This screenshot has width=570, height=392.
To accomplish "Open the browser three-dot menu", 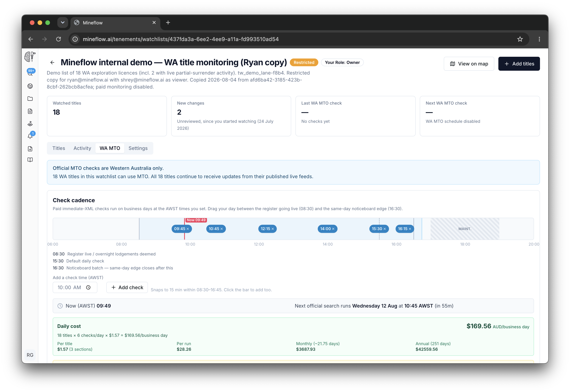I will (x=539, y=39).
